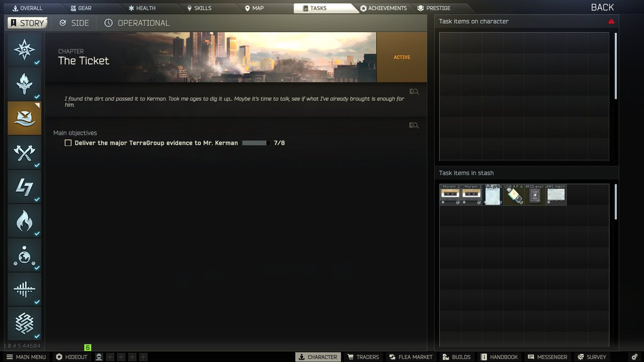Switch to the Gear tab

tap(81, 8)
